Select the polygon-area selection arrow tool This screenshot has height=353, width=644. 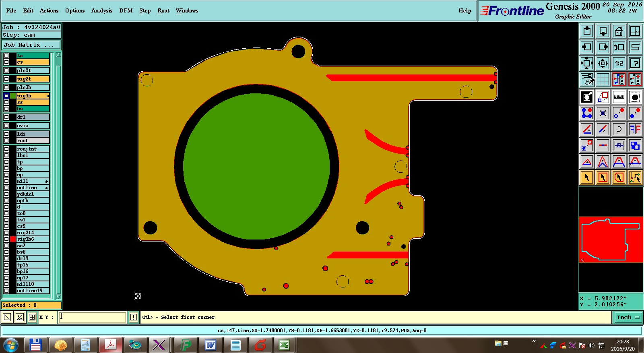point(619,178)
